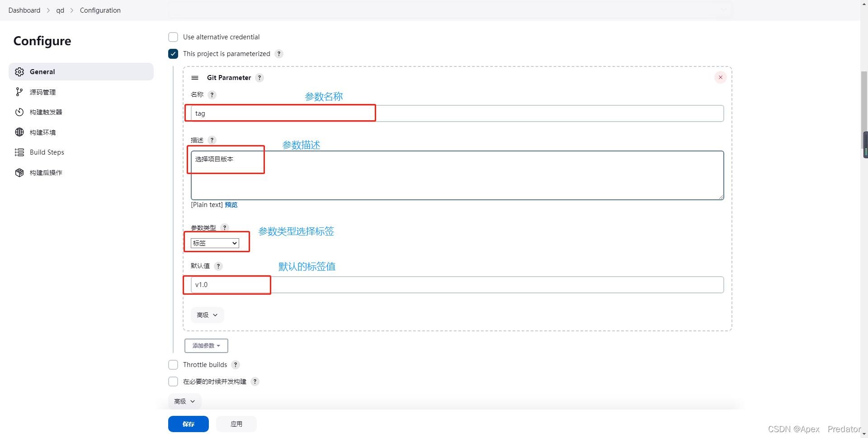Click the 构建触发器 clock icon

click(x=19, y=112)
